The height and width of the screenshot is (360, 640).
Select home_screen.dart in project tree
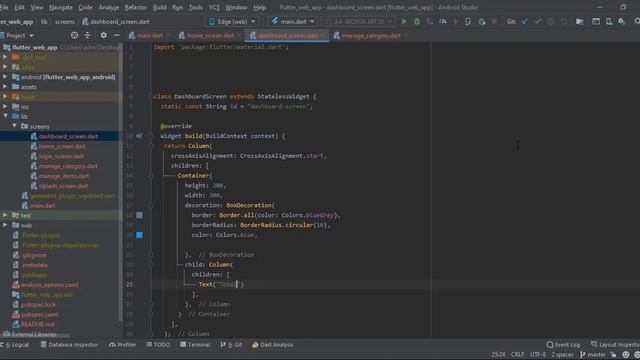click(62, 146)
